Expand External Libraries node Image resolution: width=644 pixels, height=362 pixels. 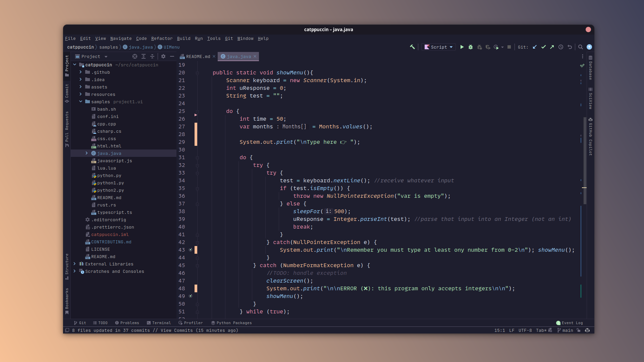(x=74, y=264)
